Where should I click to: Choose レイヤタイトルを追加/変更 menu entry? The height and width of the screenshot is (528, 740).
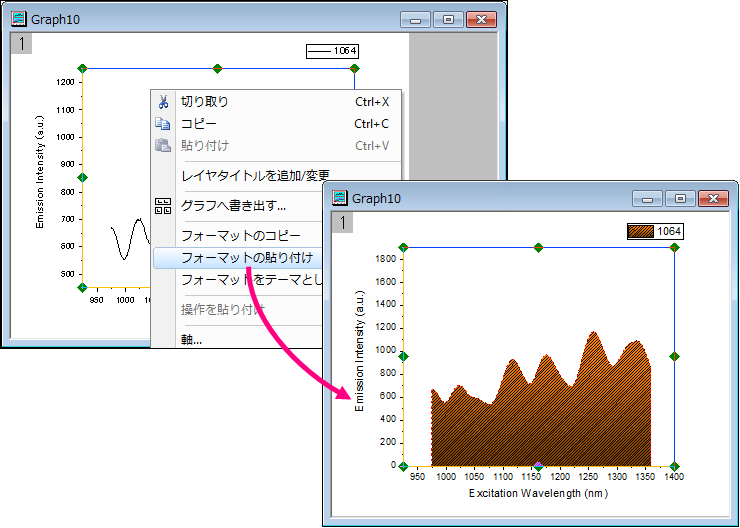255,176
